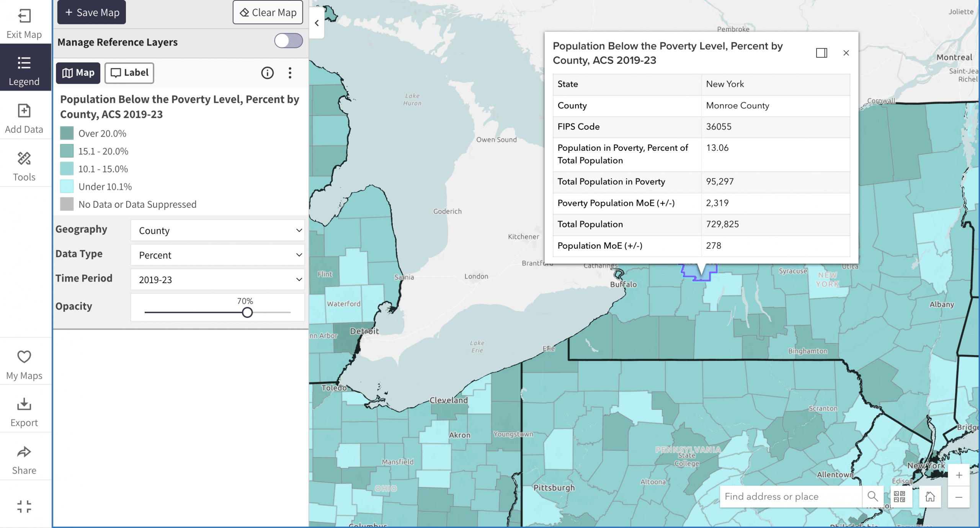Open the Time Period dropdown
The height and width of the screenshot is (528, 980).
click(x=217, y=279)
